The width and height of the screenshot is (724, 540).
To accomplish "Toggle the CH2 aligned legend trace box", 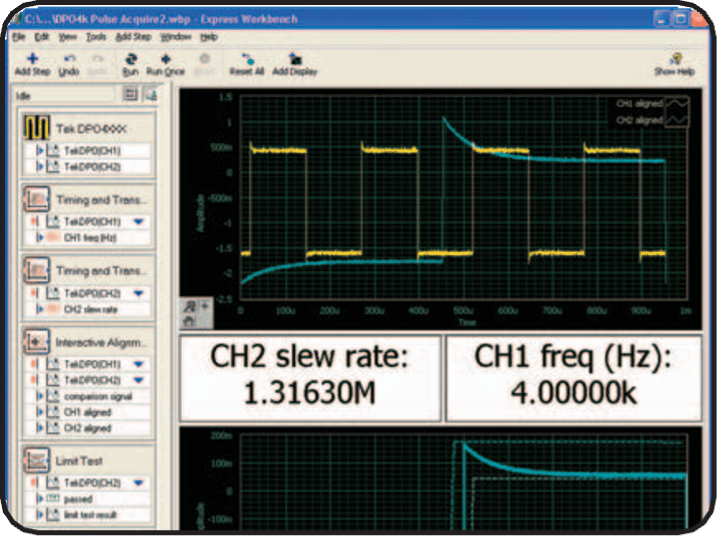I will tap(679, 120).
